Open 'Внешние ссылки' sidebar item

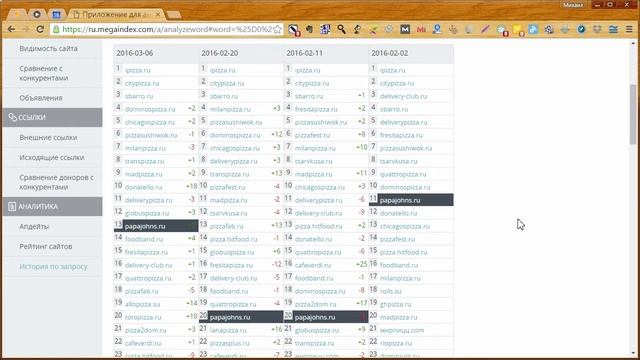pos(48,138)
